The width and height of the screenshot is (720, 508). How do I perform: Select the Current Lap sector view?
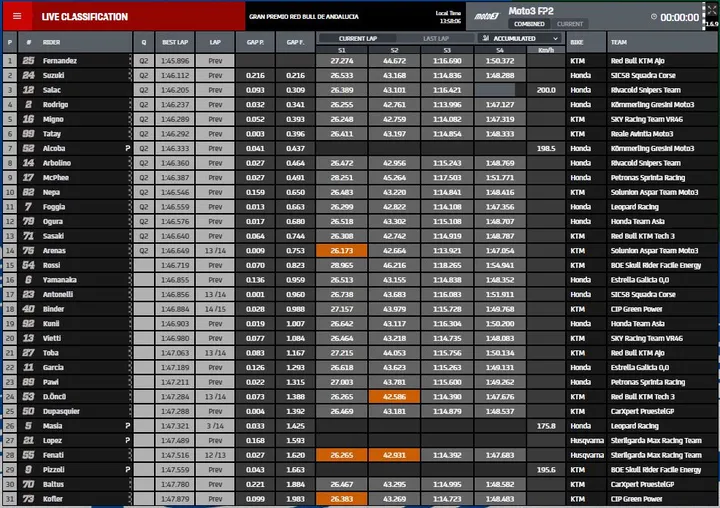pos(358,39)
